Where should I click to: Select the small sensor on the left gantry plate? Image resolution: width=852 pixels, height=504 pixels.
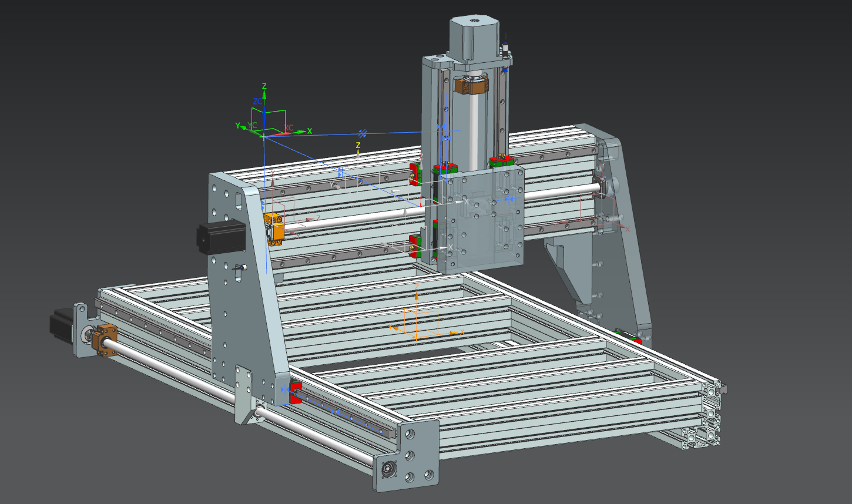(240, 268)
